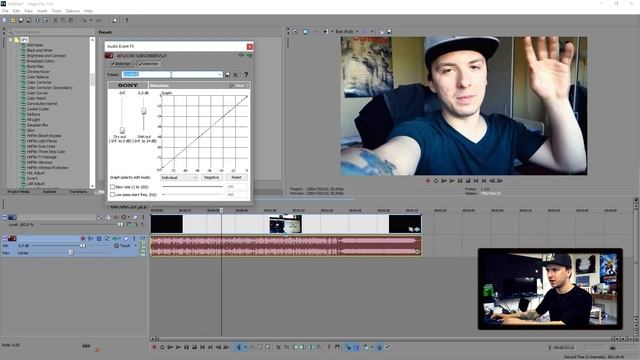The height and width of the screenshot is (360, 640).
Task: Click the audio track Vol slider handle
Action: click(x=83, y=246)
